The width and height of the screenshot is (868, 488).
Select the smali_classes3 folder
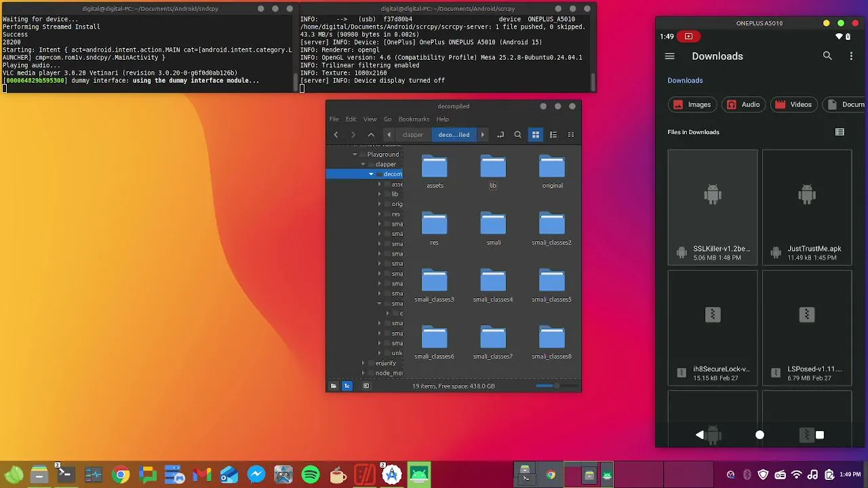(434, 286)
